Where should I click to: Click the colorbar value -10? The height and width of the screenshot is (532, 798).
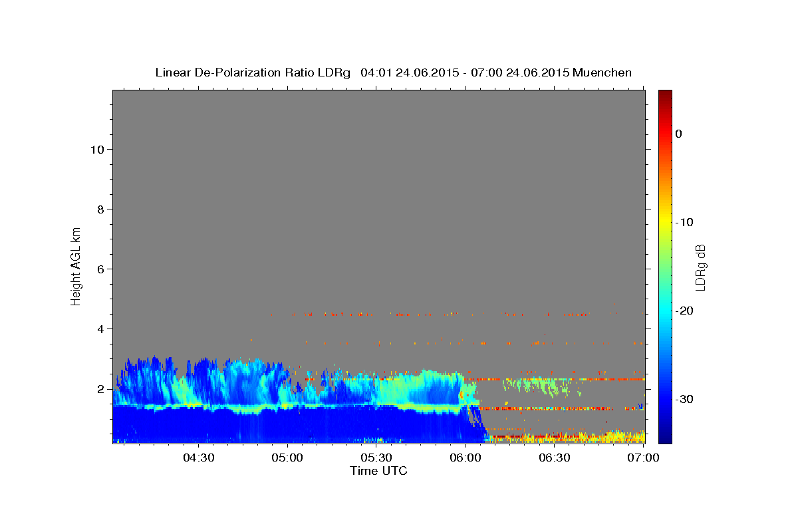click(685, 222)
